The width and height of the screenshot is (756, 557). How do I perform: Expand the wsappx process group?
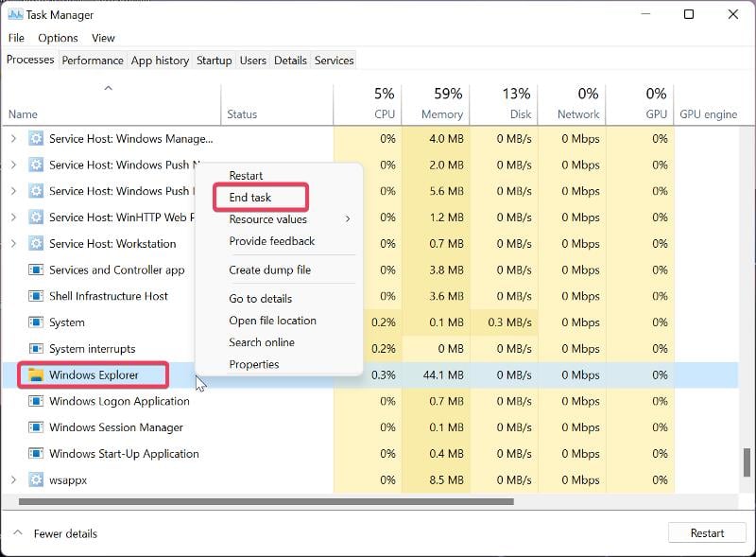tap(13, 479)
